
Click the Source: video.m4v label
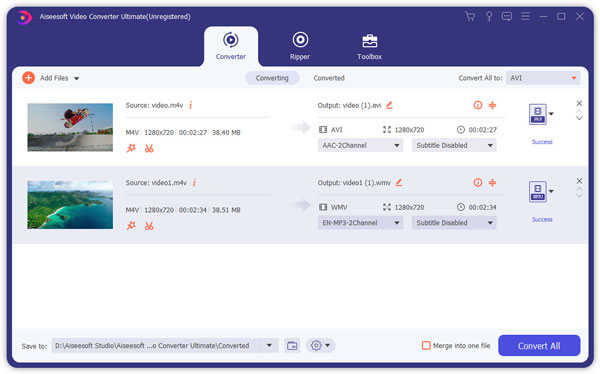coord(154,105)
